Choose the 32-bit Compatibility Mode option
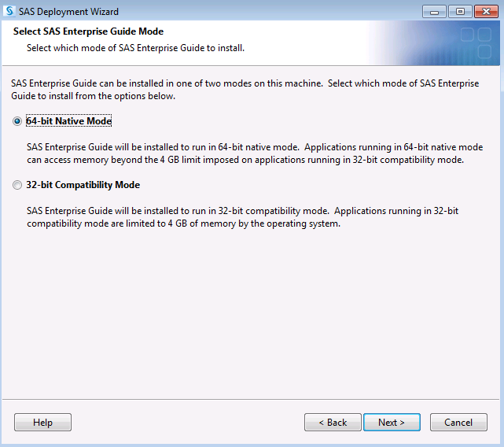This screenshot has width=504, height=447. coord(17,185)
